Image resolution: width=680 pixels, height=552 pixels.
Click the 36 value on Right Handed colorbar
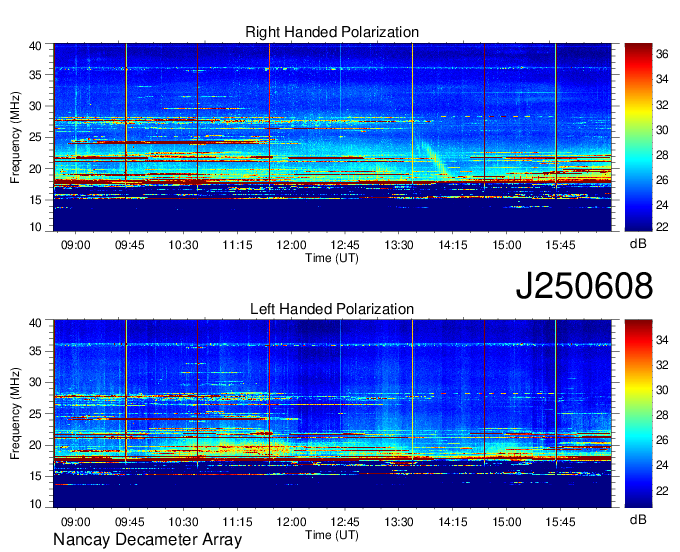(662, 54)
